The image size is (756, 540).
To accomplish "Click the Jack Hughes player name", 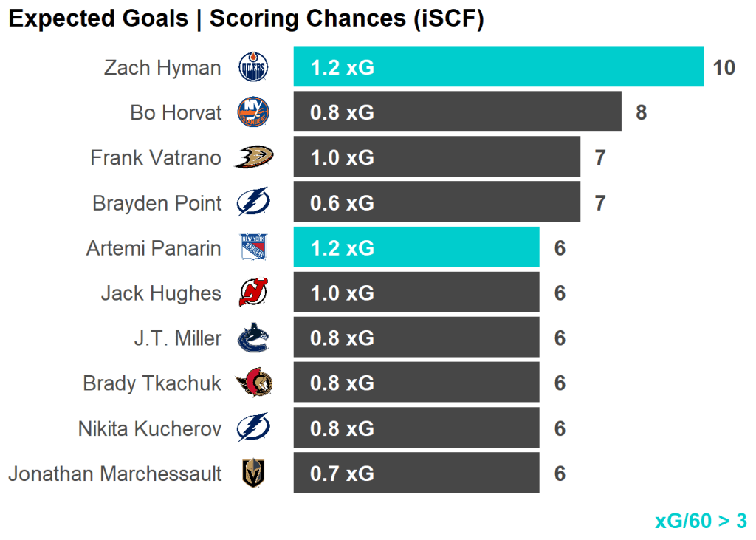I will (x=161, y=293).
